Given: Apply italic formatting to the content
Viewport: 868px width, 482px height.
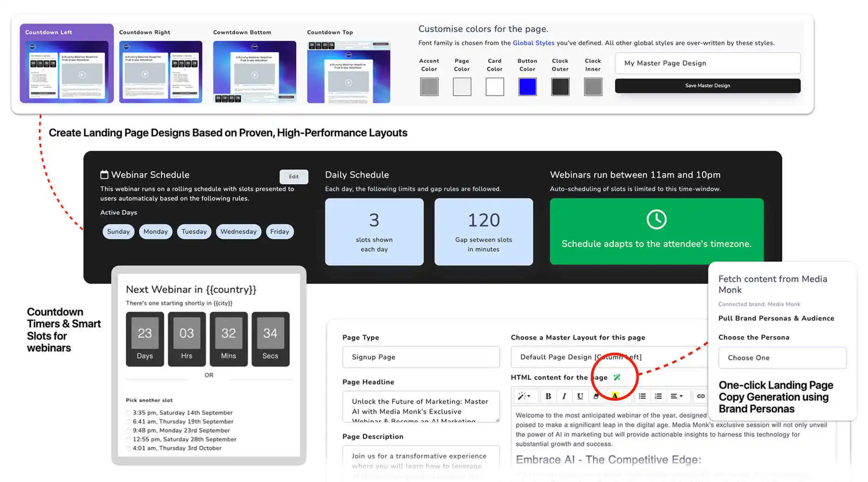Looking at the screenshot, I should tap(564, 396).
